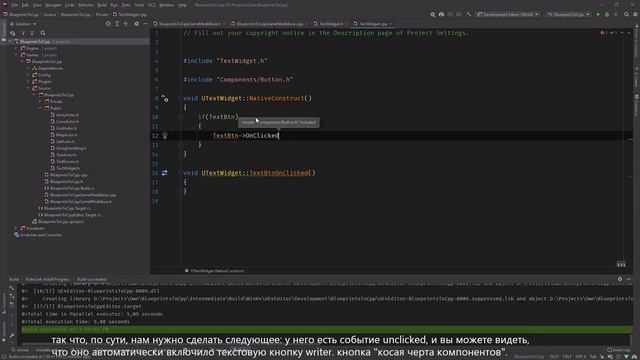640x360 pixels.
Task: Expand the Config folder
Action: [28, 75]
